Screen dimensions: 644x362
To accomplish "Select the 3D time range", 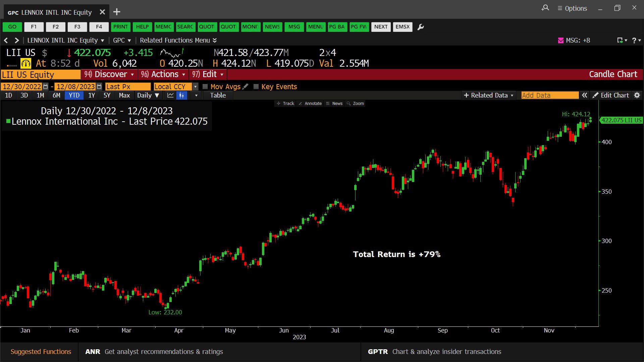I will pos(24,95).
